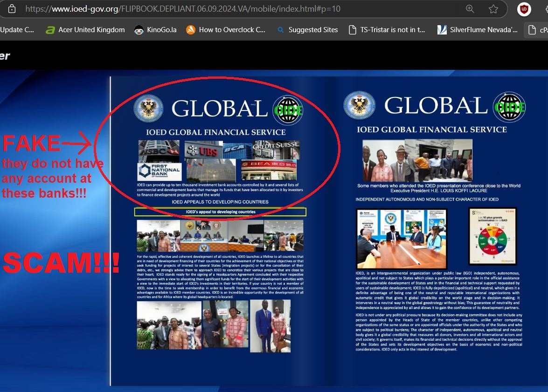
Task: Open the TS-Tristar bookmark
Action: tap(387, 30)
